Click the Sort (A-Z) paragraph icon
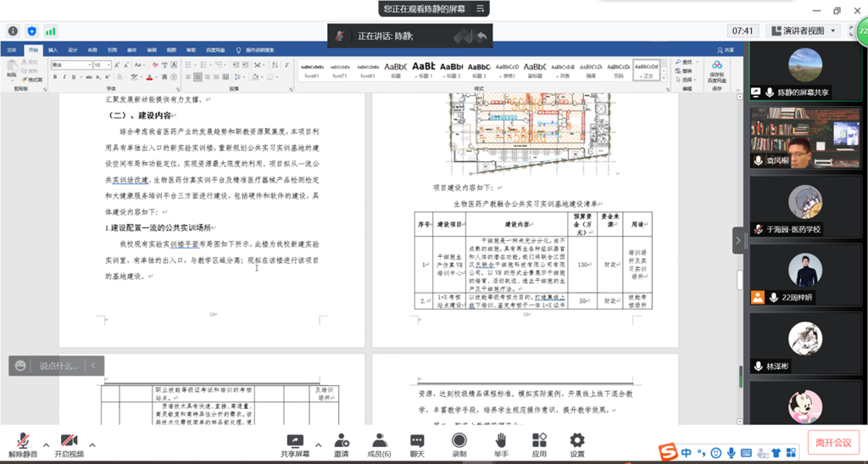868x464 pixels. tap(275, 64)
